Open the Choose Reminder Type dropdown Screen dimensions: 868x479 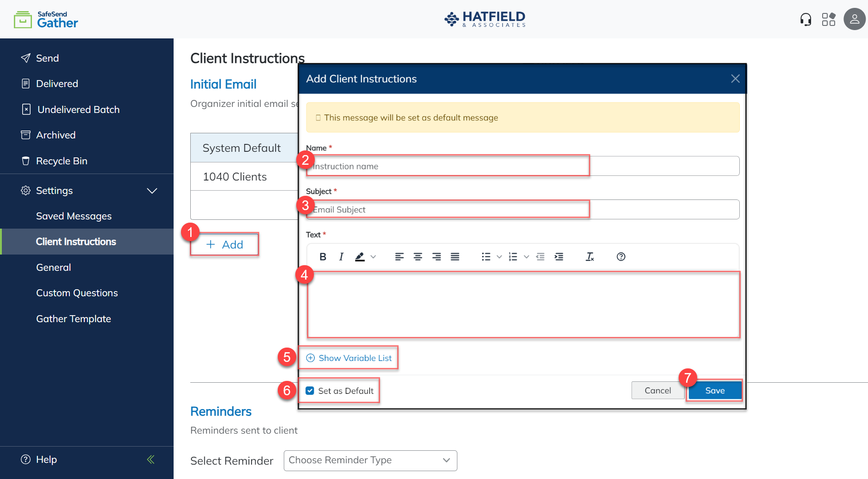coord(370,460)
